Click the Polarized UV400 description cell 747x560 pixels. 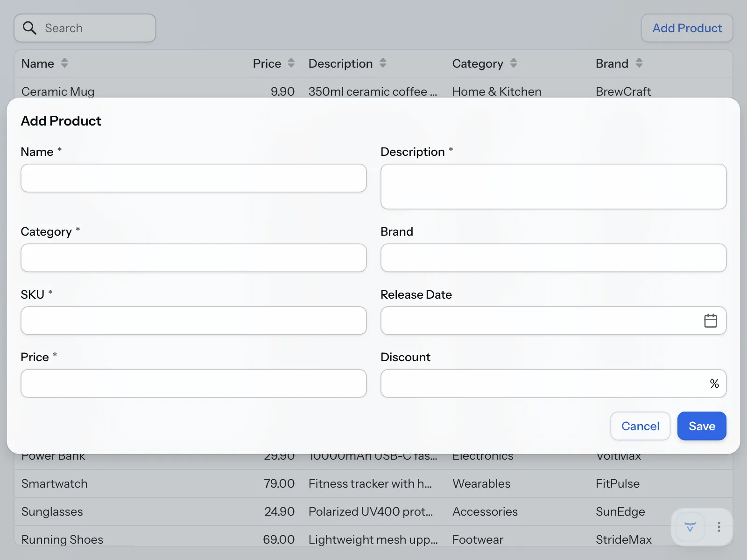(371, 511)
